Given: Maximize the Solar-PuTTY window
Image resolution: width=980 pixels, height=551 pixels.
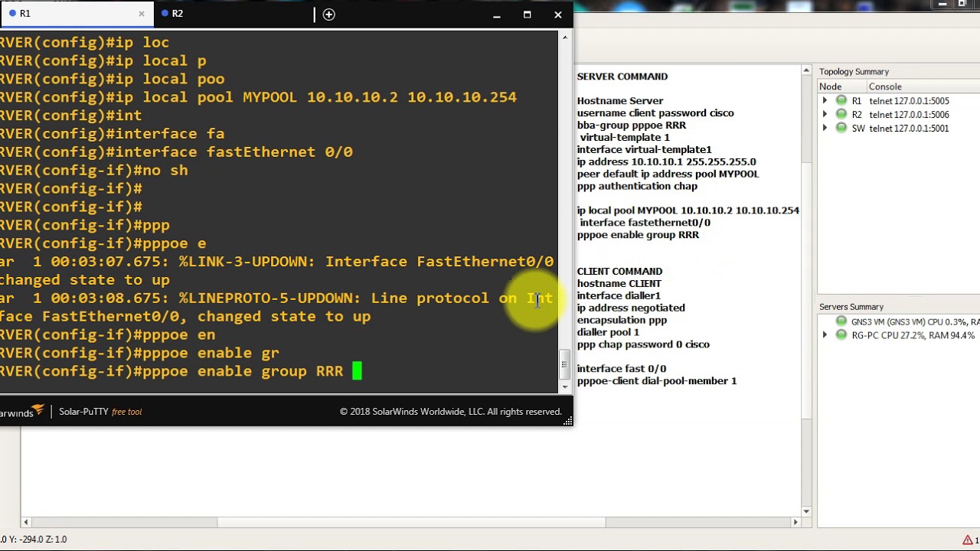Looking at the screenshot, I should (527, 15).
